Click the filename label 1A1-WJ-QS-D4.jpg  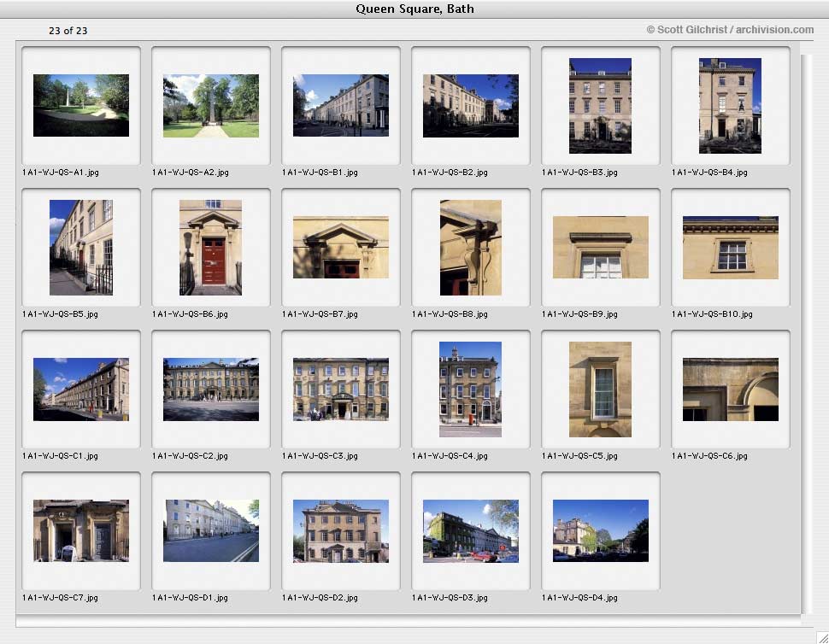579,598
